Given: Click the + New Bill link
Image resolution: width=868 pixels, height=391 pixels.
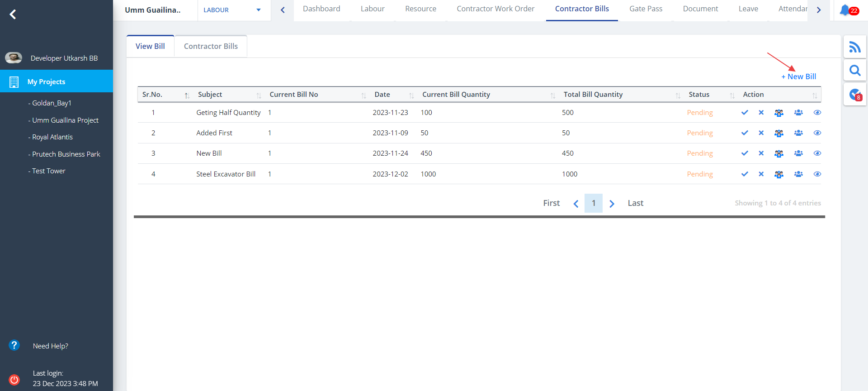Looking at the screenshot, I should 799,77.
